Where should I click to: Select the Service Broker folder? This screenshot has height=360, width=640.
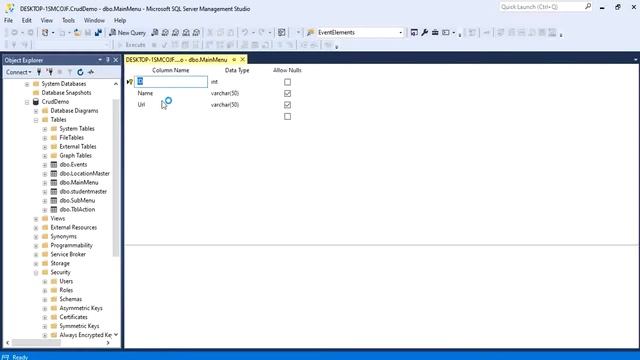click(x=68, y=254)
